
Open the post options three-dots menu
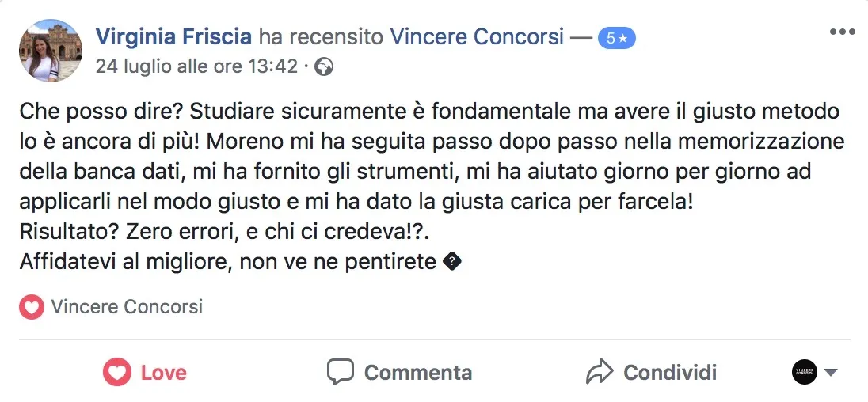coord(842,32)
